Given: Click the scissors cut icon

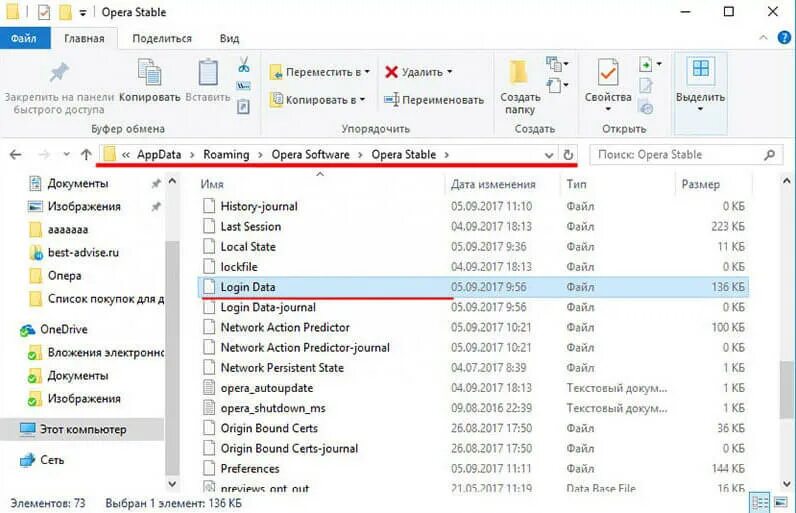Looking at the screenshot, I should 244,64.
